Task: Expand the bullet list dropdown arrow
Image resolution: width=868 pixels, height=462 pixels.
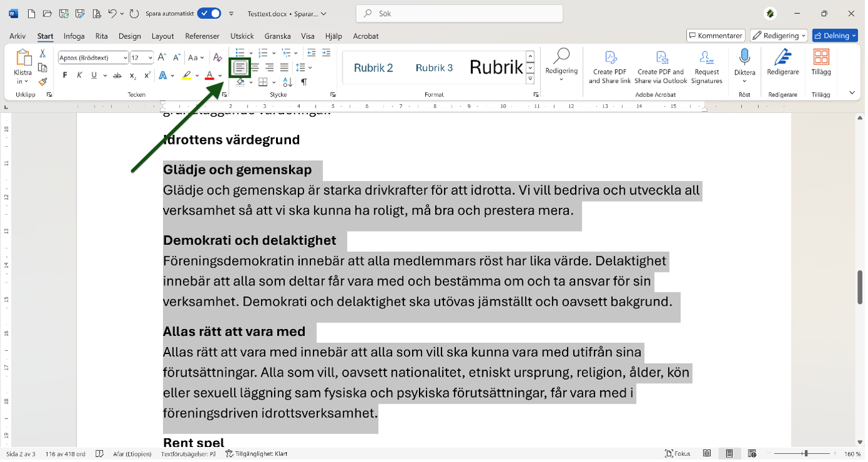Action: coord(251,53)
